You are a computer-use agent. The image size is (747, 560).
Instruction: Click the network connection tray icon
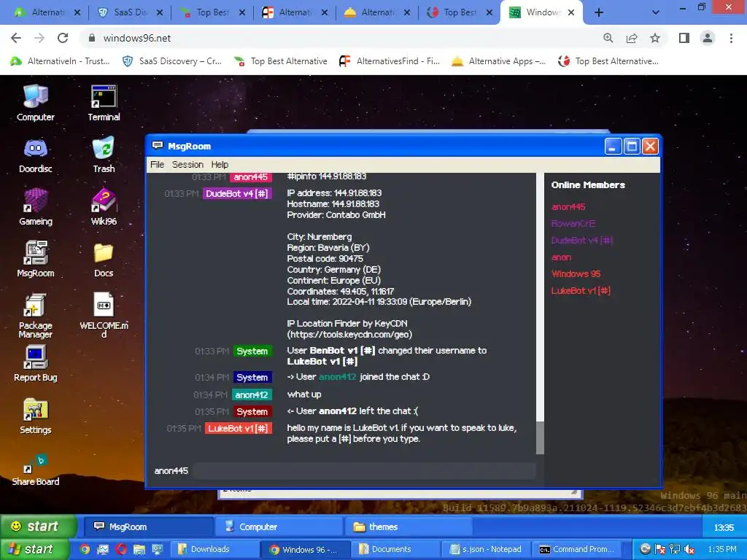tap(675, 549)
